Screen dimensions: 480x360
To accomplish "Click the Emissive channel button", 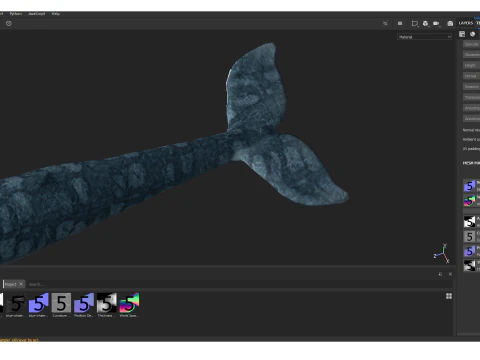I will 472,87.
